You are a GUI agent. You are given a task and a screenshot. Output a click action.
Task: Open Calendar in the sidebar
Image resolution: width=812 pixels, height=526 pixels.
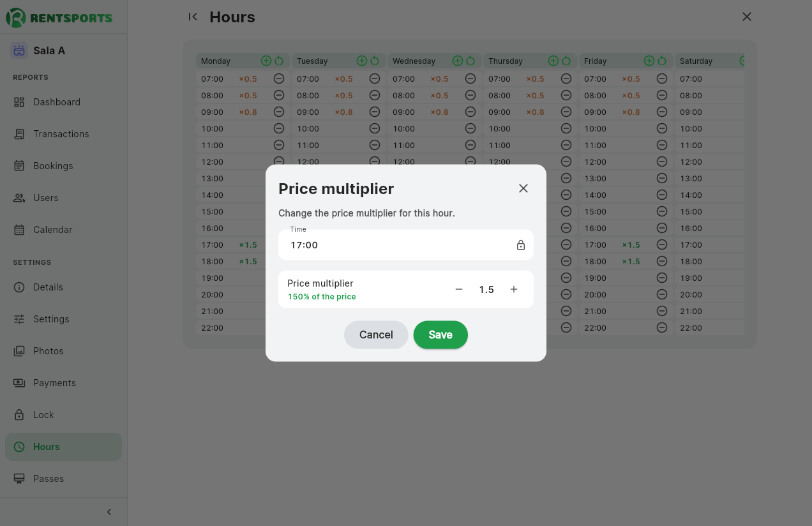point(63,230)
